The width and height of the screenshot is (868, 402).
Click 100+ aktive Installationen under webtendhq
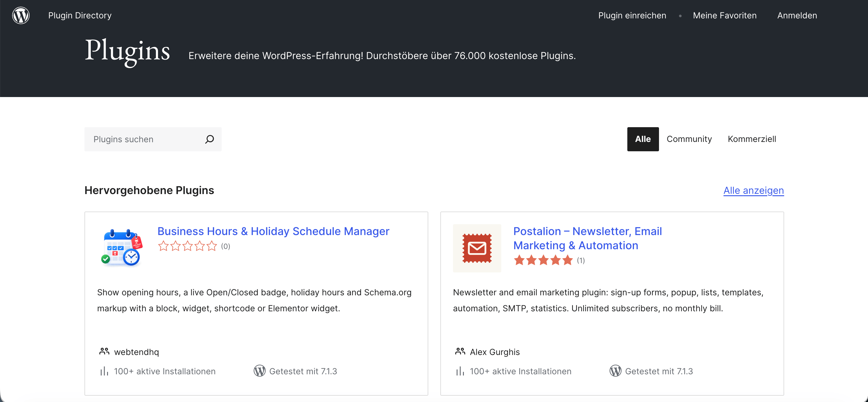pos(165,371)
